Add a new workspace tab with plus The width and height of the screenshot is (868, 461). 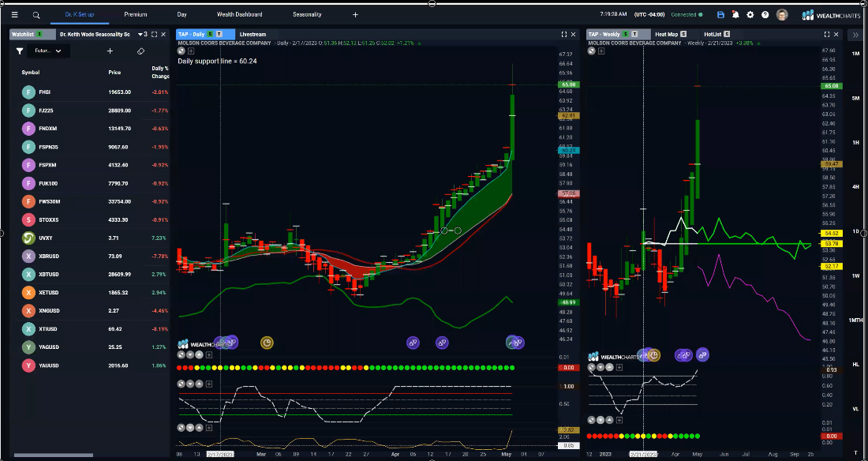pyautogui.click(x=355, y=14)
